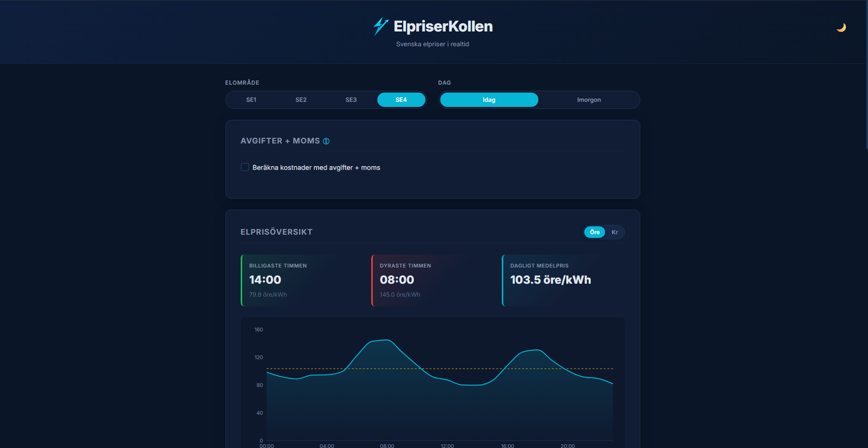868x448 pixels.
Task: Select Idag in the DAG selector
Action: point(489,100)
